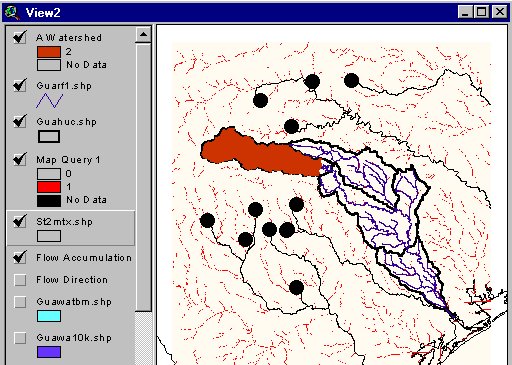Screen dimensions: 512x365
Task: Click the legend scrollbar up arrow
Action: (143, 35)
